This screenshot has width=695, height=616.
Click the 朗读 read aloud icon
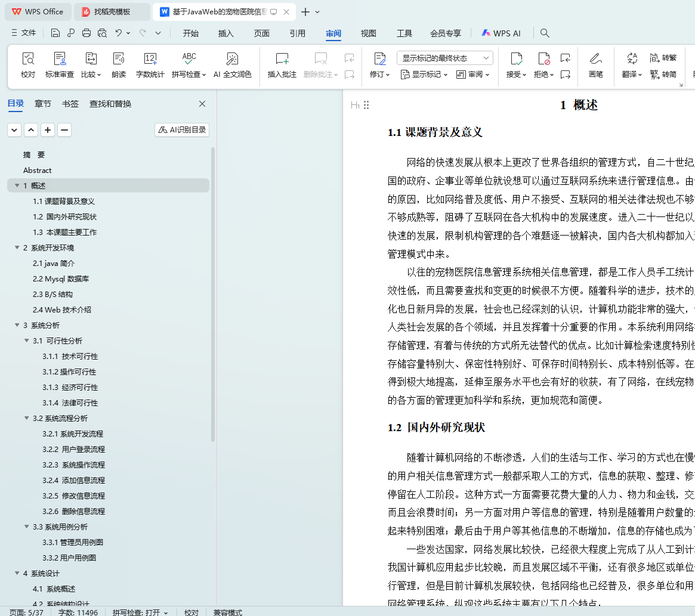[119, 65]
